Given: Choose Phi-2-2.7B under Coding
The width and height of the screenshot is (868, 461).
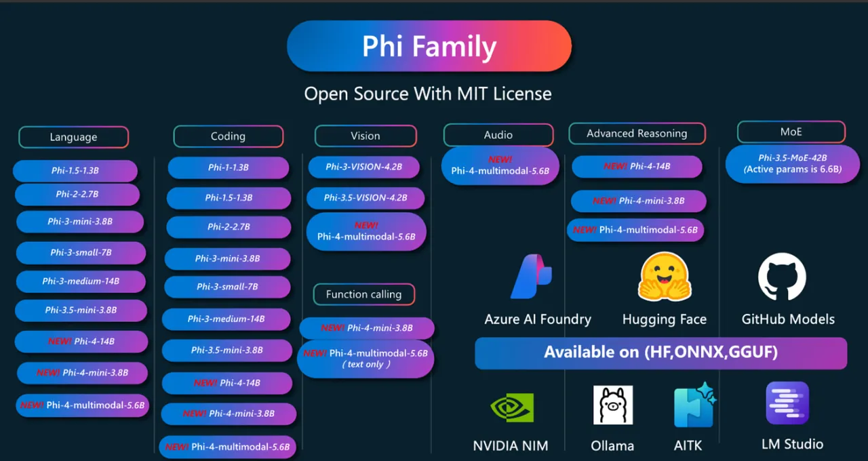Looking at the screenshot, I should (229, 227).
